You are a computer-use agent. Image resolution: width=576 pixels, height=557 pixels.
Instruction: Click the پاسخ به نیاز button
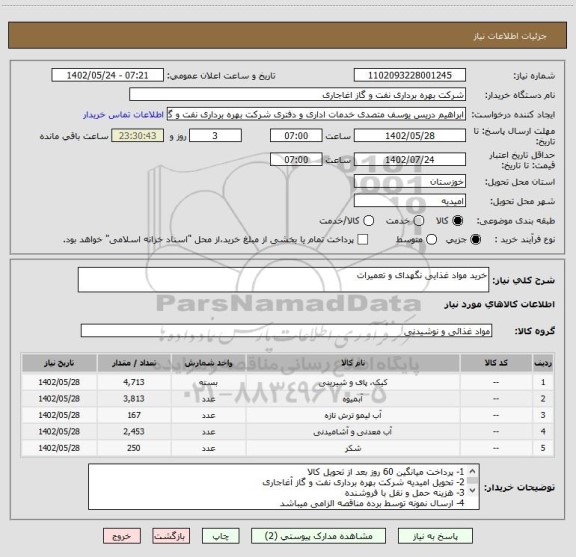pos(435,536)
